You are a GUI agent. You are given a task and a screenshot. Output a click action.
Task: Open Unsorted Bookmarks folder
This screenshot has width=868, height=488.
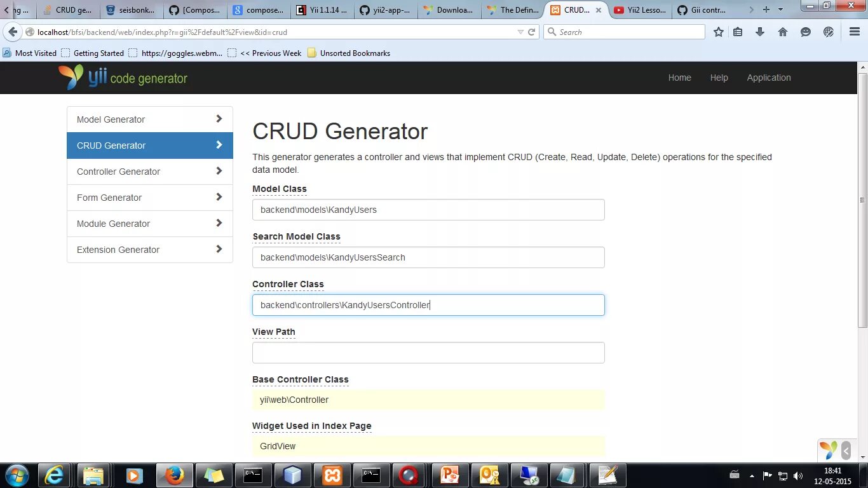point(349,53)
